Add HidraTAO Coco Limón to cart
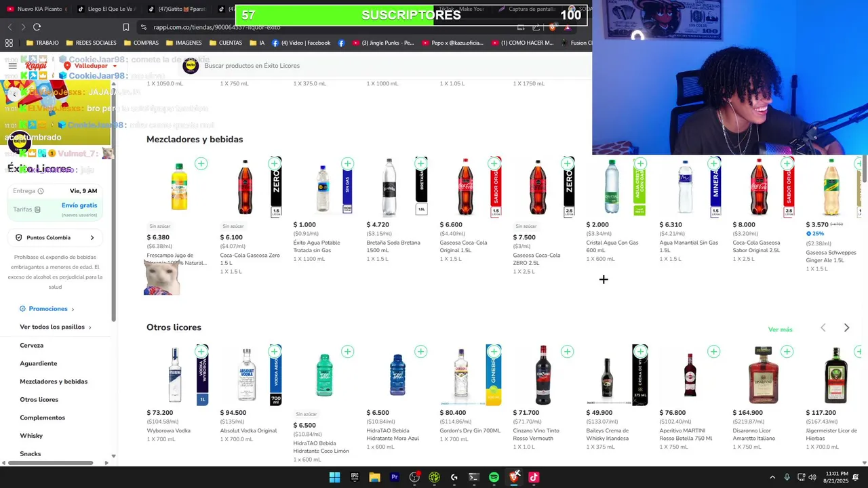 coord(347,351)
